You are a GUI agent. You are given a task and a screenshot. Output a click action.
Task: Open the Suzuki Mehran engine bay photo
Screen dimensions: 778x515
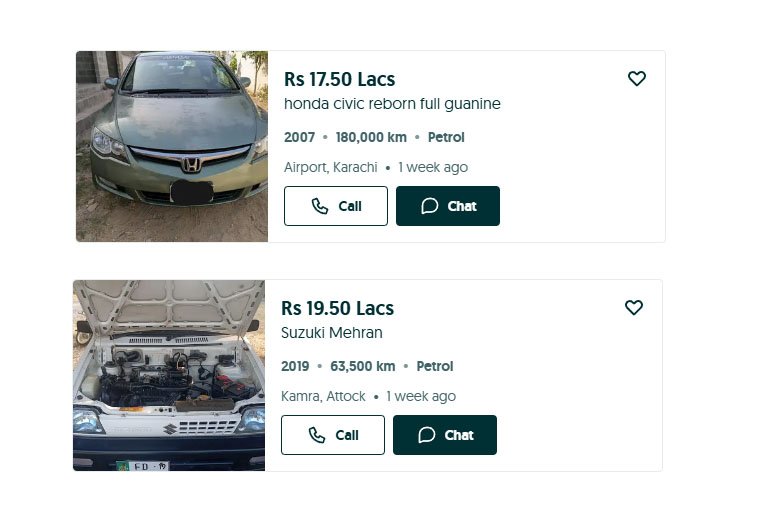click(x=169, y=375)
